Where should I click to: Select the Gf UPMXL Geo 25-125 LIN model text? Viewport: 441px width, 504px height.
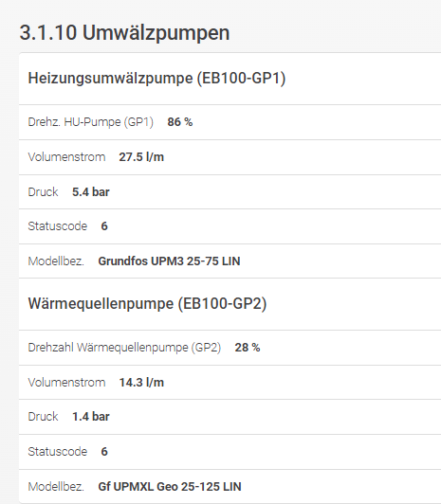[x=170, y=487]
